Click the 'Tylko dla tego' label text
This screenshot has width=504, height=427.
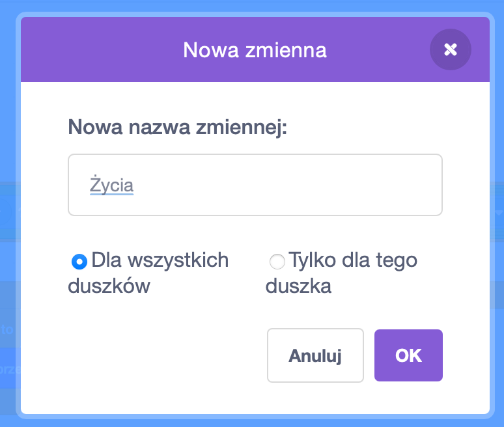point(354,260)
